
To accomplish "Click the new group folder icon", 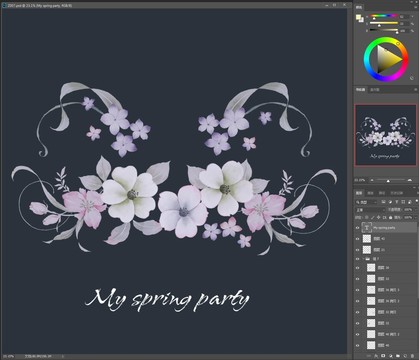I will pos(398,356).
